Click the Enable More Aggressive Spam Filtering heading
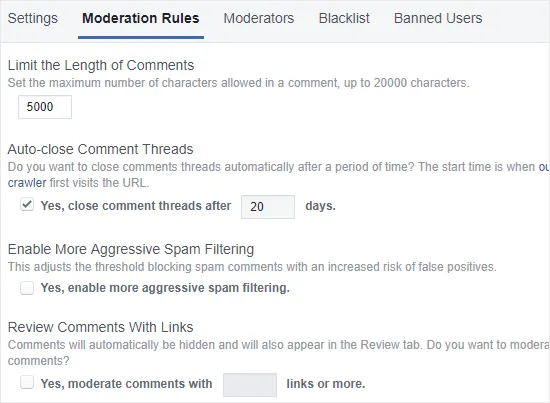Viewport: 550px width, 403px height. [131, 249]
